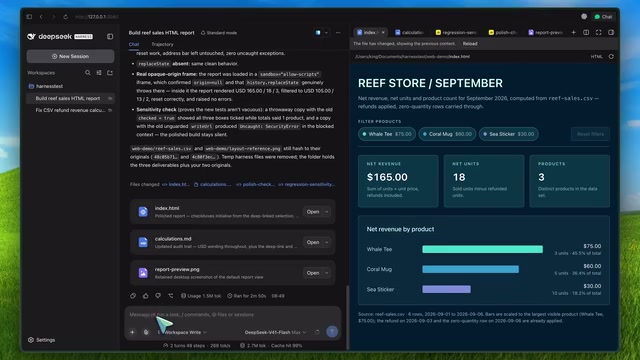This screenshot has height=360, width=640.
Task: Click the index.html file card icon
Action: [143, 212]
